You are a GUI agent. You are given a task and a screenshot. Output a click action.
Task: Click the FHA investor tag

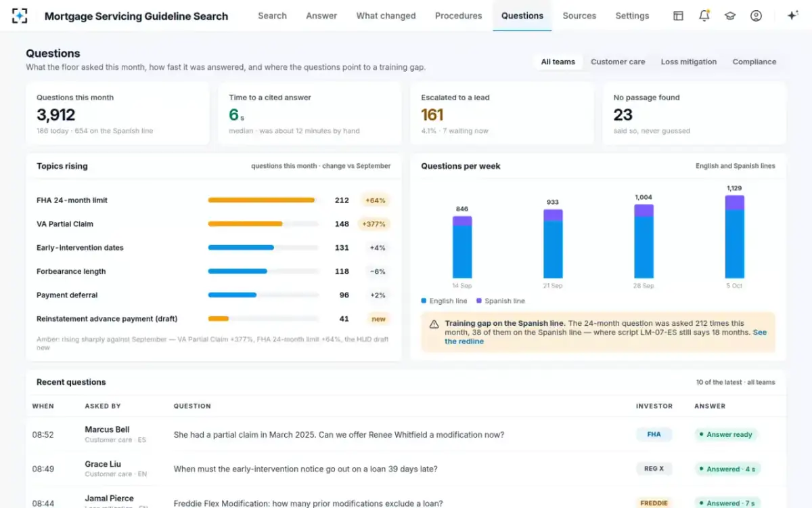pos(654,435)
